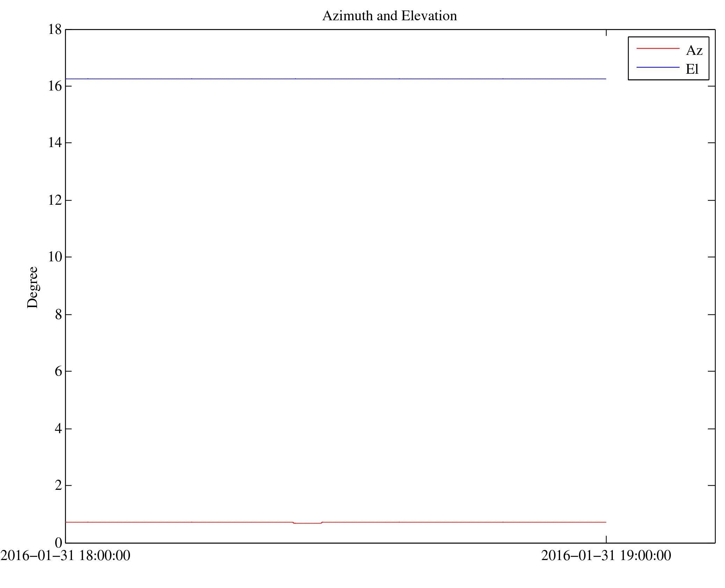Viewport: 725px width, 588px height.
Task: Click the y-axis tick label 12
Action: click(55, 200)
